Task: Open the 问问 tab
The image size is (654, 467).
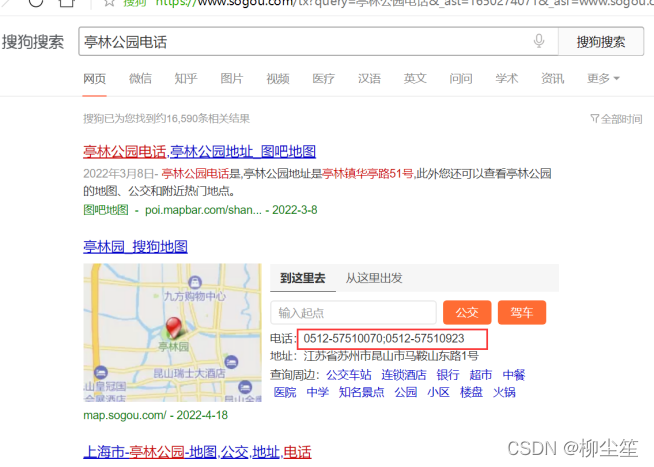Action: pyautogui.click(x=461, y=78)
